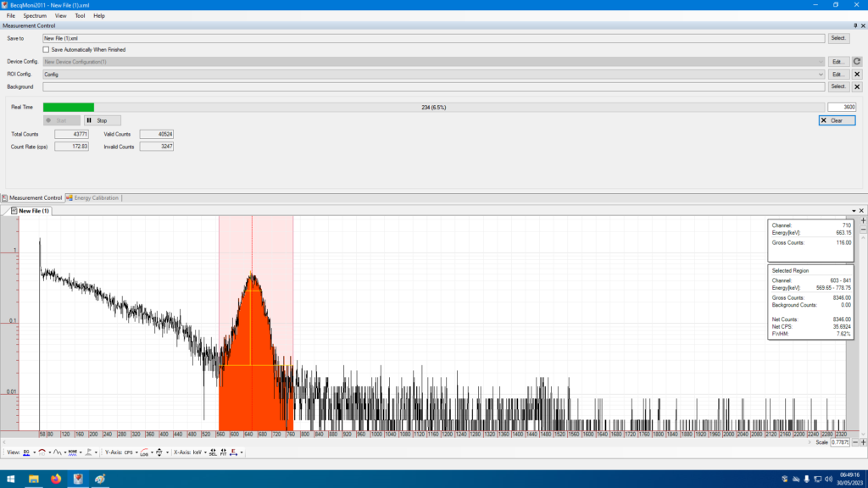The width and height of the screenshot is (868, 488).
Task: Open the document list dropdown arrow
Action: point(854,211)
